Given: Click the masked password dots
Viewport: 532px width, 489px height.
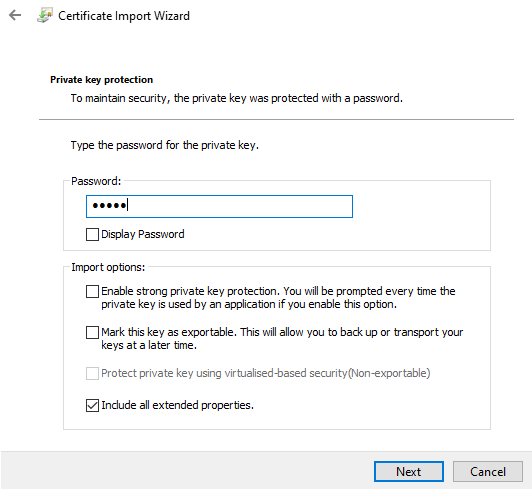Looking at the screenshot, I should 109,206.
